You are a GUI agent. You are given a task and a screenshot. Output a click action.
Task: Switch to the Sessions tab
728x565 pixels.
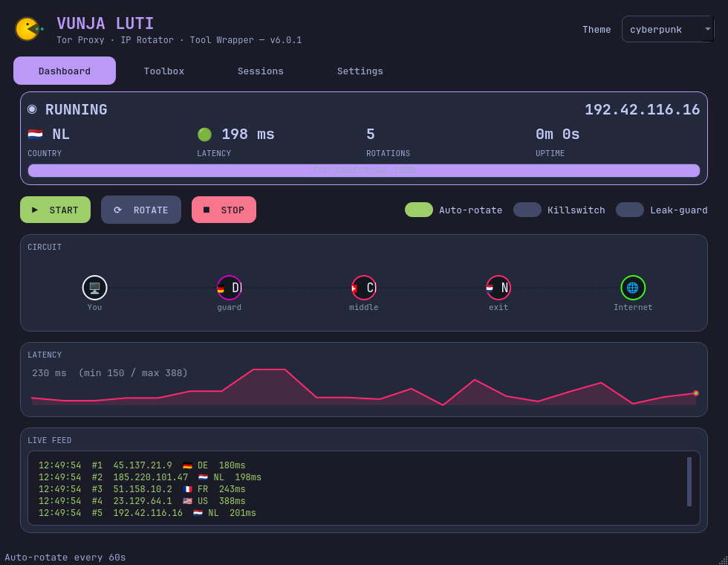tap(261, 71)
